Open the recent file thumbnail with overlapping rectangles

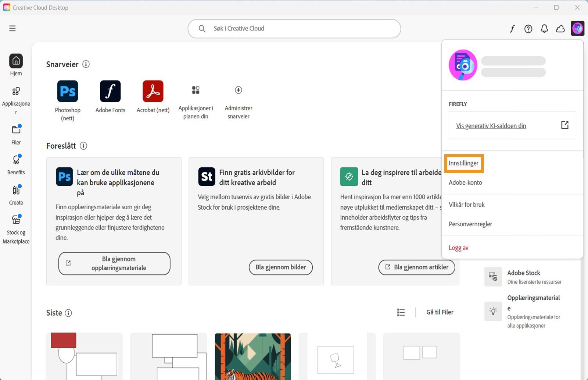pyautogui.click(x=168, y=356)
